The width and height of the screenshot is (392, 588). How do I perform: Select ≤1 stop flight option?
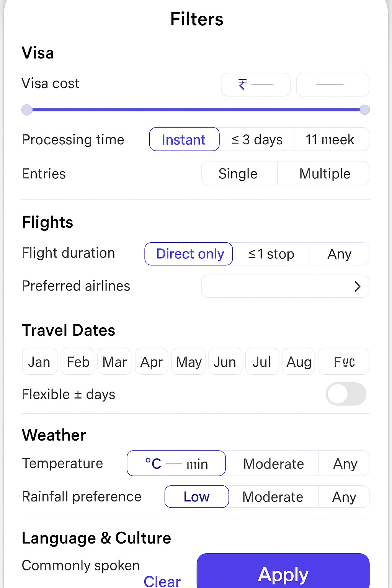coord(271,254)
